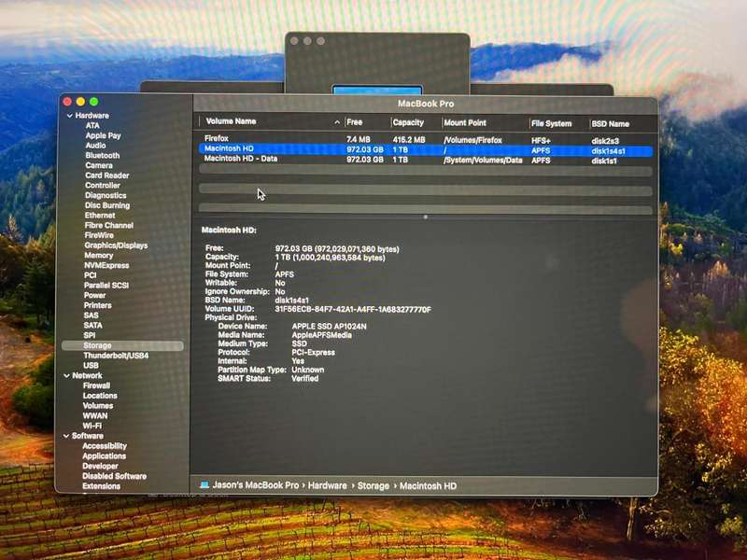
Task: Click the /System/Volumes/Data mount point cell
Action: (x=483, y=161)
